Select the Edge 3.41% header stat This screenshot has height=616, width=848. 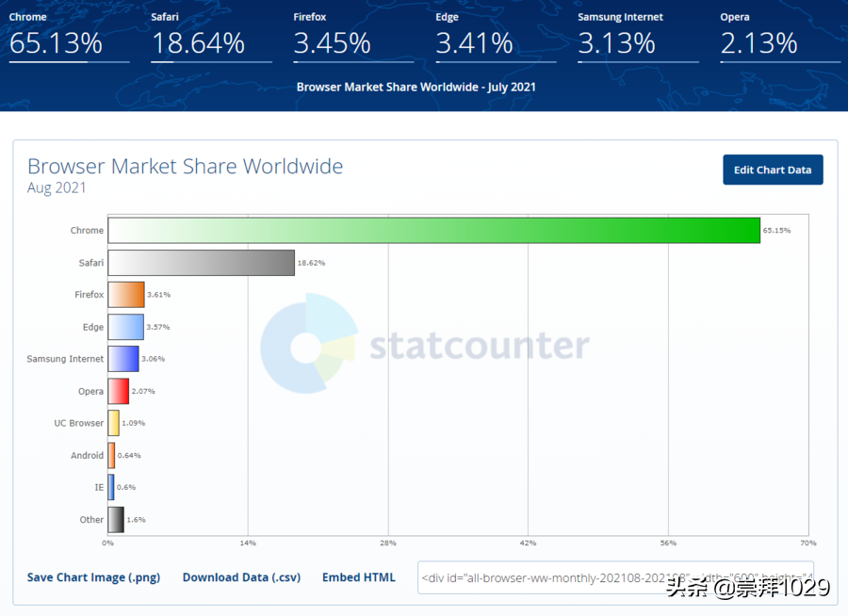tap(496, 37)
